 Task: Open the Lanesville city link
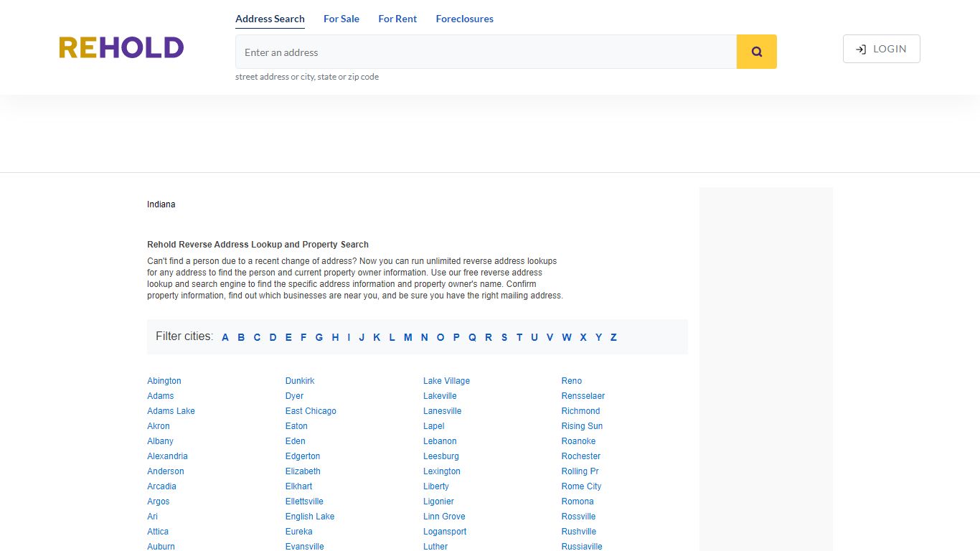[x=442, y=411]
